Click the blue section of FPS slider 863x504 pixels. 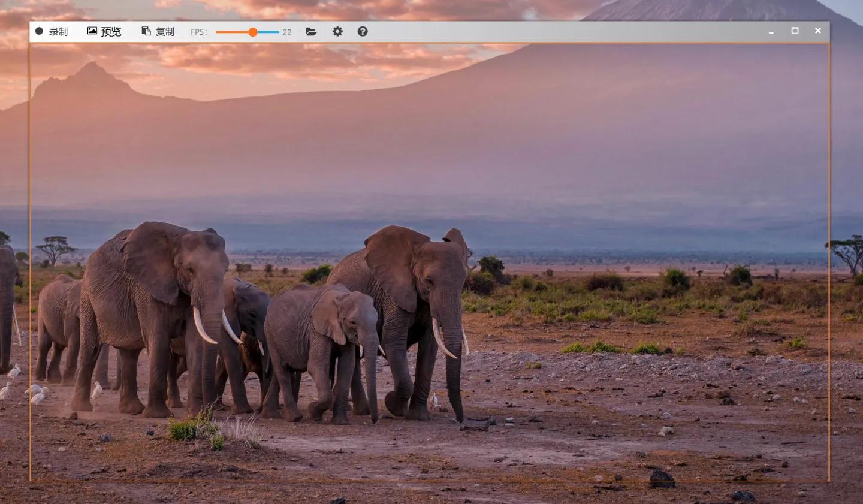tap(268, 32)
